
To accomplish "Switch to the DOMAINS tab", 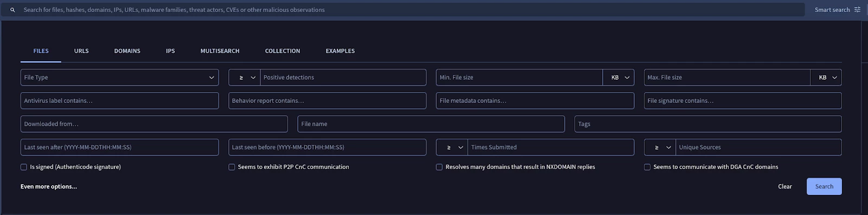I will (127, 51).
